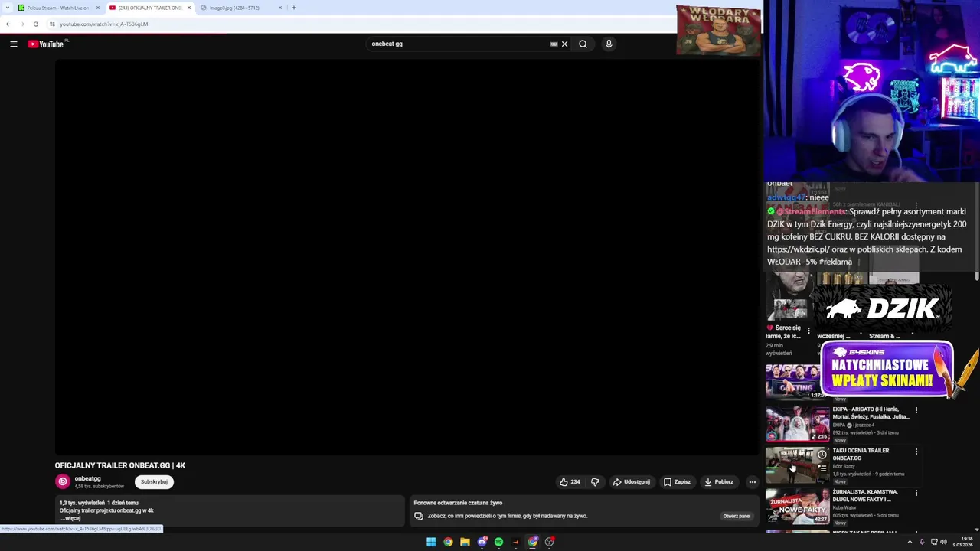Close the Pelcuu Stream tab
The image size is (980, 551).
click(97, 8)
